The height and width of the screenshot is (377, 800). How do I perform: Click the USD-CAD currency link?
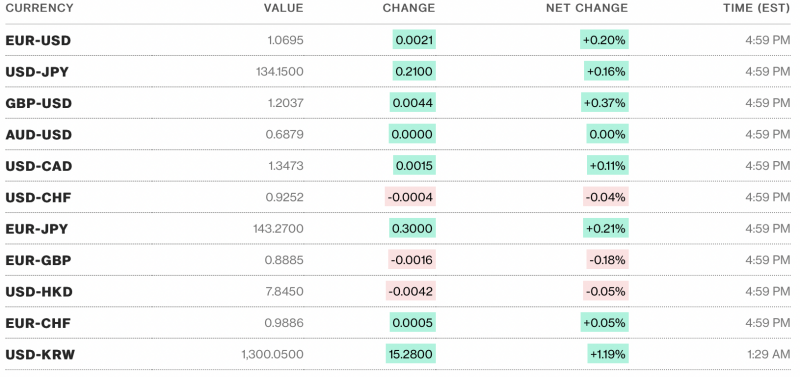(x=39, y=166)
